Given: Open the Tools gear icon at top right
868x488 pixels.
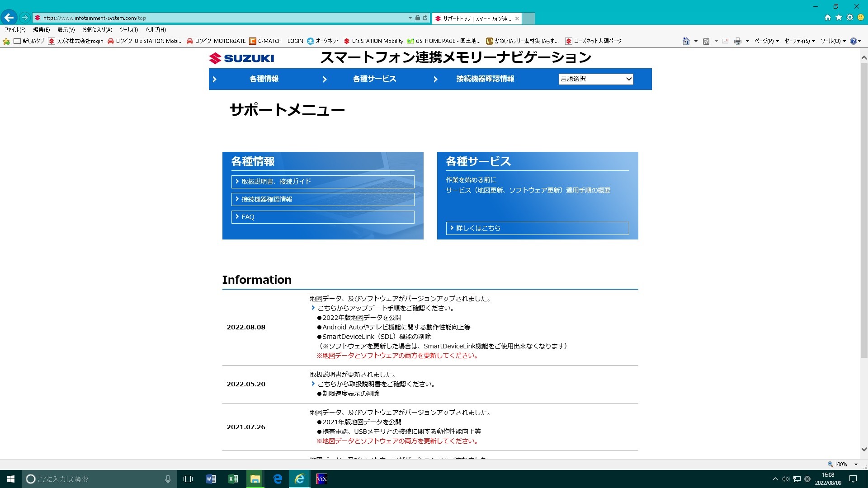Looking at the screenshot, I should coord(850,18).
